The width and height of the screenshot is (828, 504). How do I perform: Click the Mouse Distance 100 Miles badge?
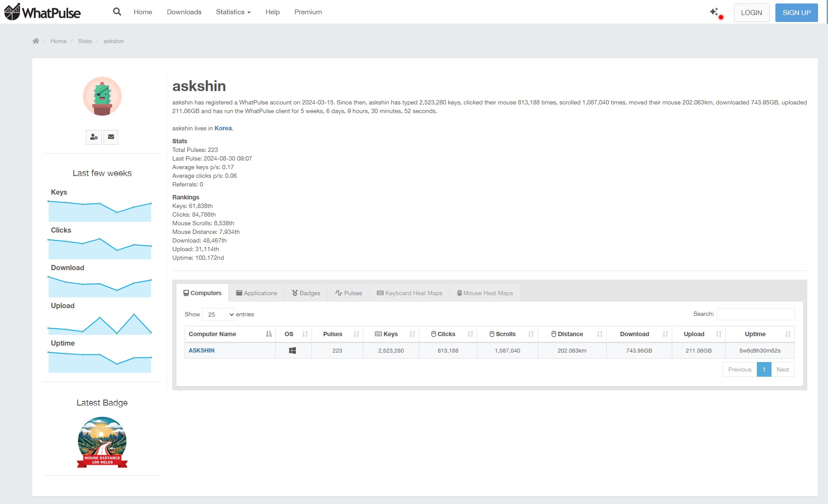point(102,442)
